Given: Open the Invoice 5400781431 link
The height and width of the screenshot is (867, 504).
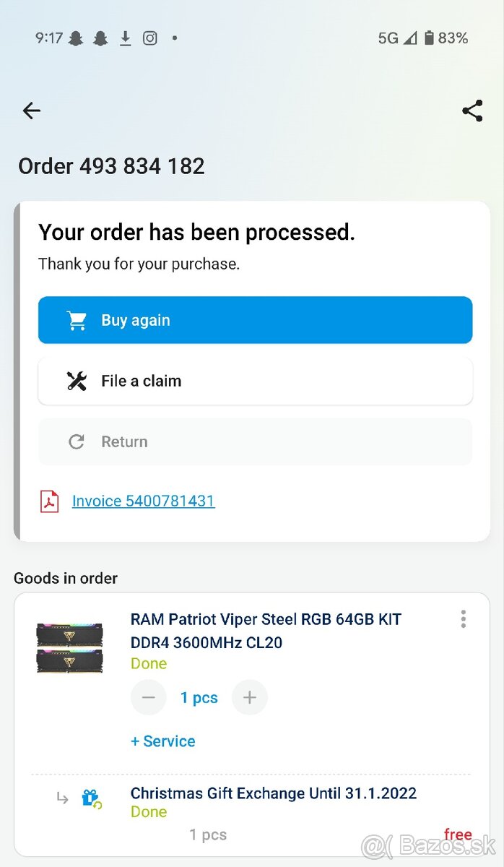Looking at the screenshot, I should click(x=143, y=501).
